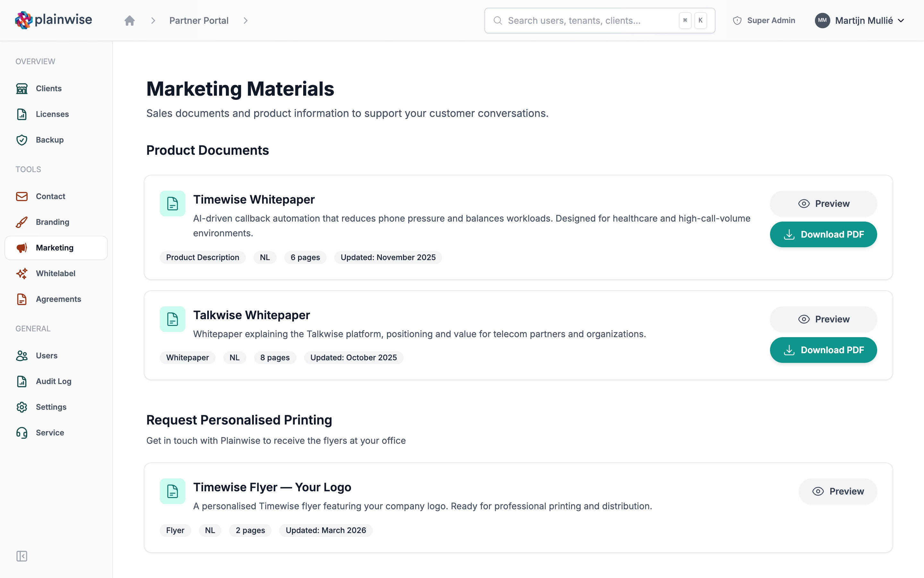Click the Product Description tag
Viewport: 924px width, 578px height.
click(202, 257)
